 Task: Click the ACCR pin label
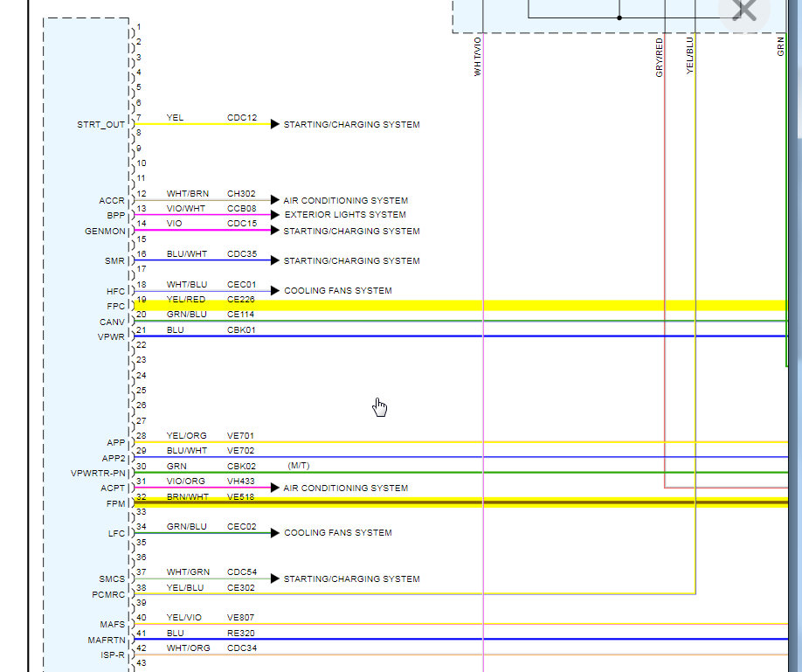112,201
